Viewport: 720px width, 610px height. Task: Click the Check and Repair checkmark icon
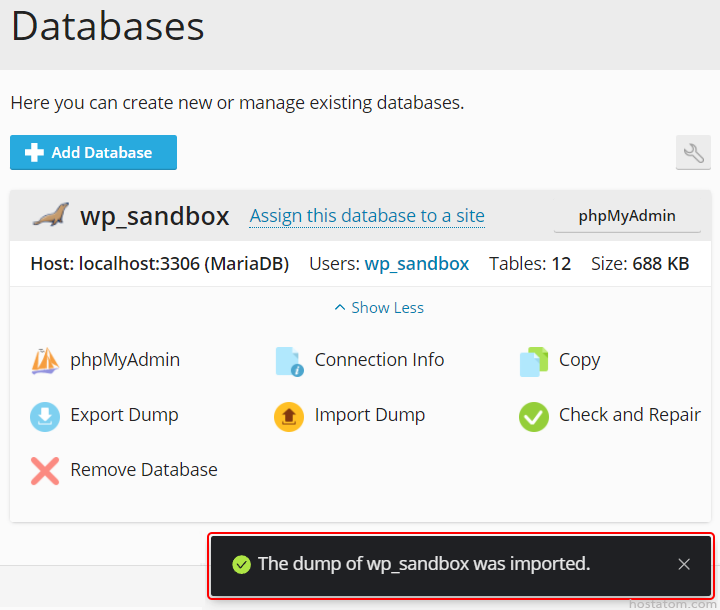point(534,416)
